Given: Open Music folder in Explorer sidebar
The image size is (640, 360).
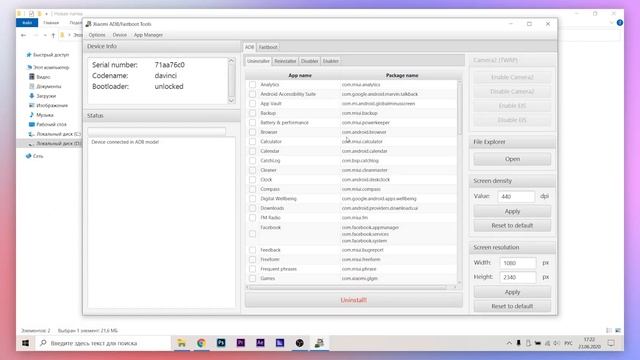Looking at the screenshot, I should [x=41, y=115].
